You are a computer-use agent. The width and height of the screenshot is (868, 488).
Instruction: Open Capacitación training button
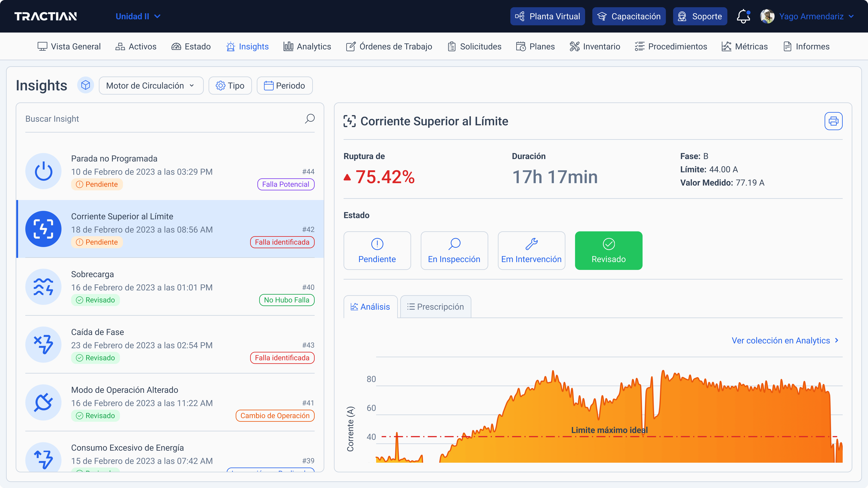click(x=629, y=16)
